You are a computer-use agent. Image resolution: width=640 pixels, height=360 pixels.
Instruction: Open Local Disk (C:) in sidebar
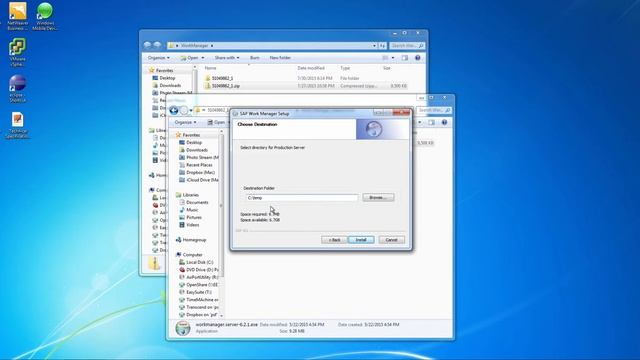coord(196,262)
